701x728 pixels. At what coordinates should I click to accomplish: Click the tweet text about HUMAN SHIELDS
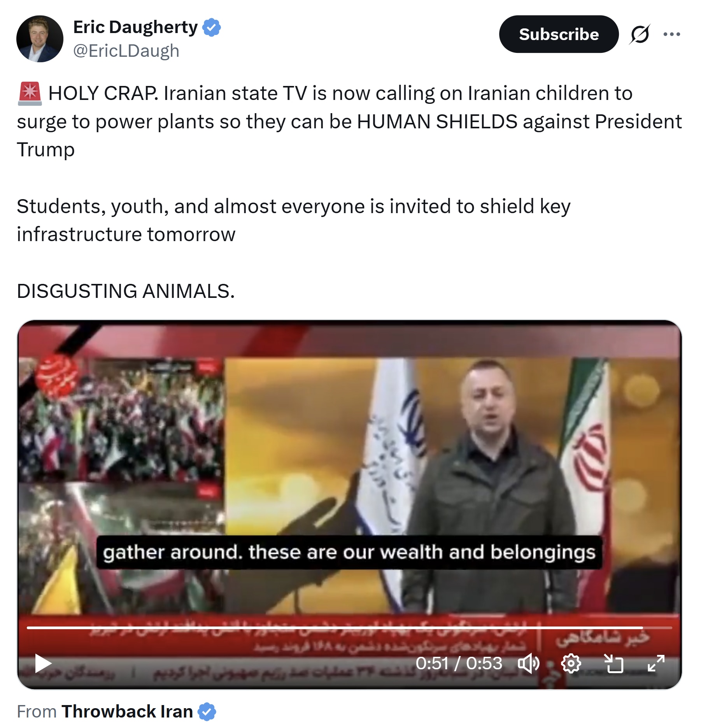[x=349, y=121]
